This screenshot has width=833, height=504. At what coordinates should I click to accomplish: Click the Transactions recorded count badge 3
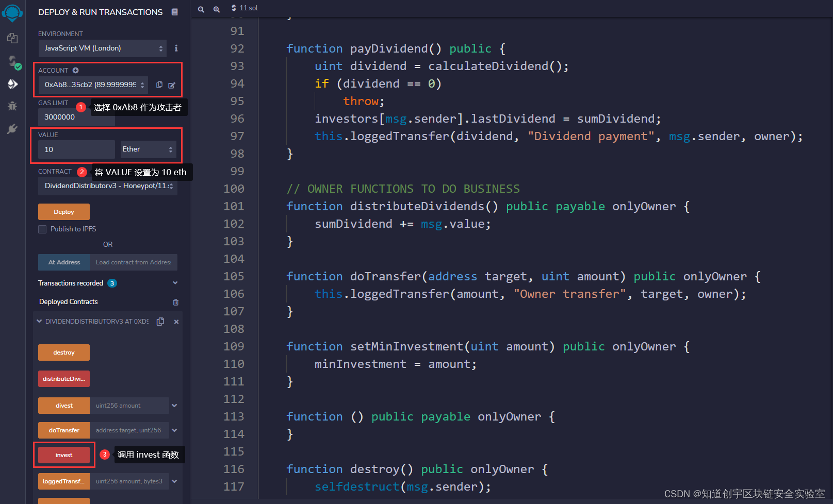pyautogui.click(x=112, y=283)
